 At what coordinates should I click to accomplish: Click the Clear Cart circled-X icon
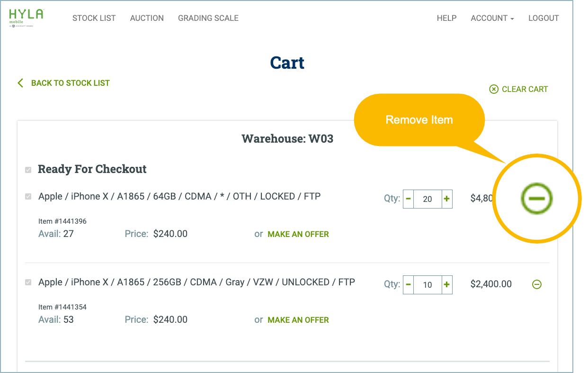pos(494,89)
